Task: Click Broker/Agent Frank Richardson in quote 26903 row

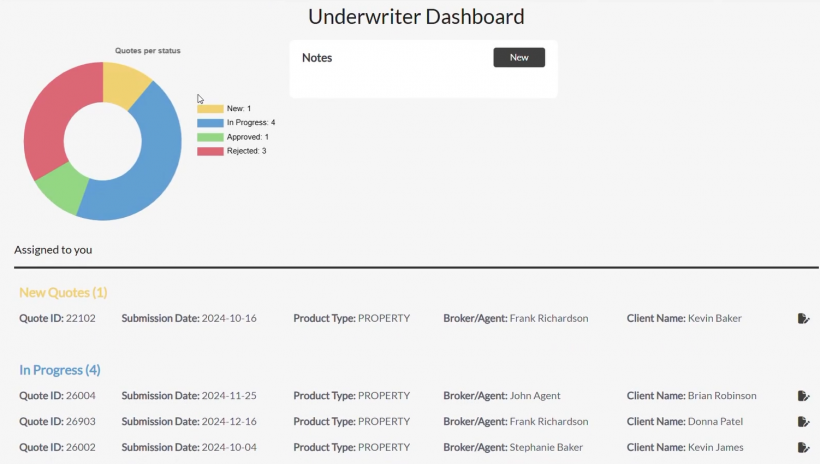Action: (x=516, y=421)
